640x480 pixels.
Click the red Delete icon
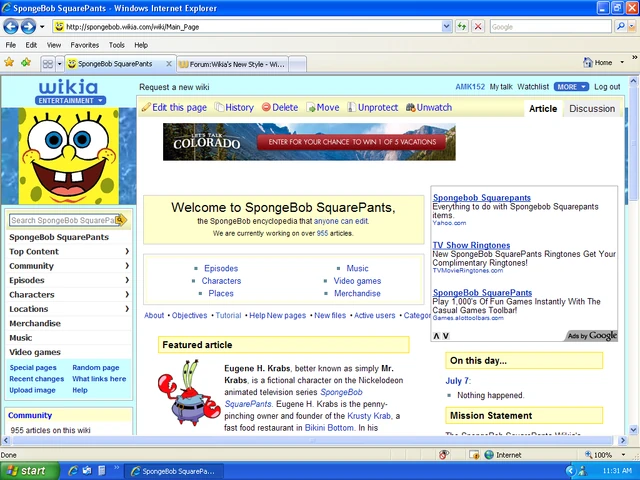point(266,107)
